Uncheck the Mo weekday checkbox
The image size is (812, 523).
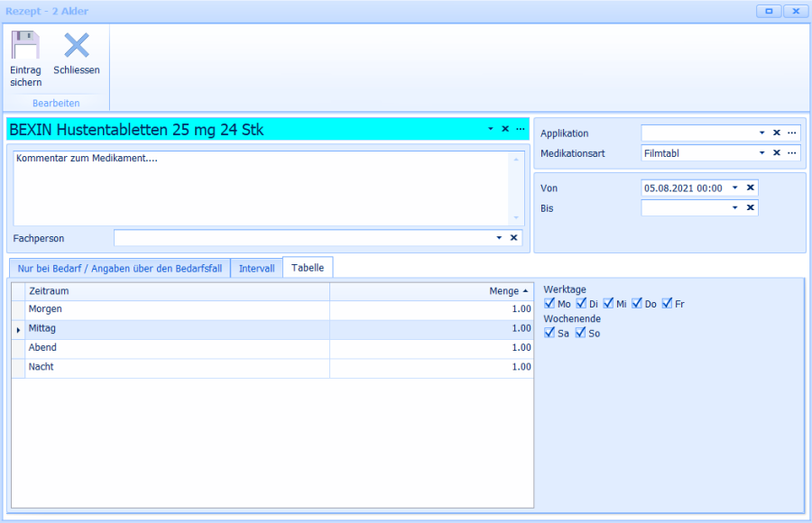point(549,304)
